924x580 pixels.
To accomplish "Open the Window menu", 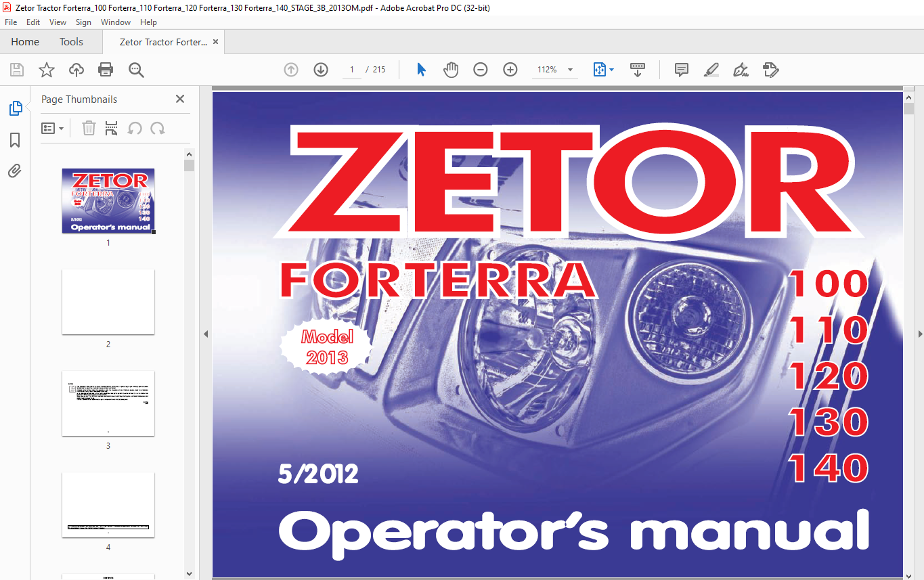I will (116, 22).
